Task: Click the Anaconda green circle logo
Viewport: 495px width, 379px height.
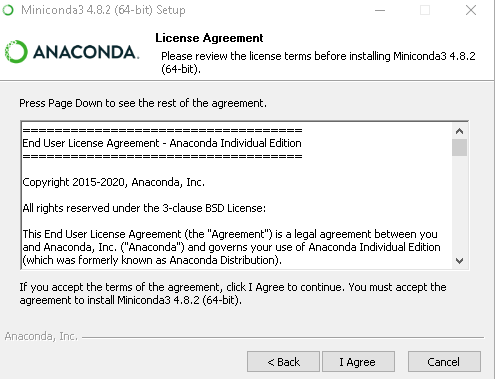Action: click(x=16, y=52)
